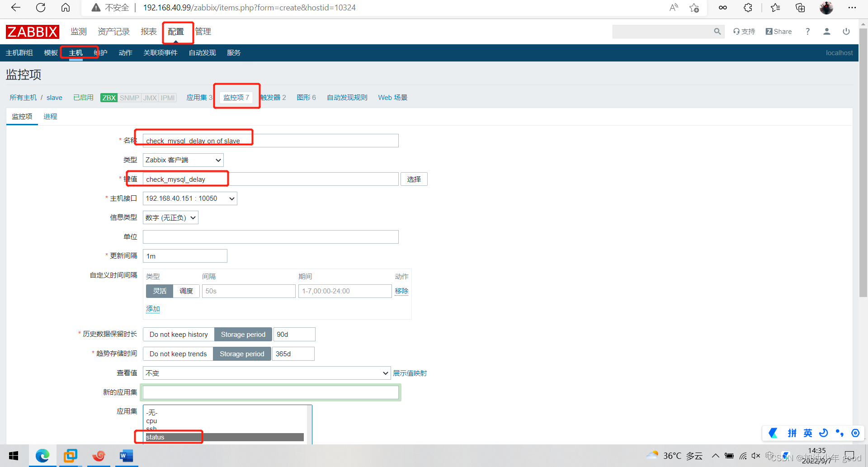The height and width of the screenshot is (467, 868).
Task: Open 图形 6 link
Action: [x=306, y=97]
